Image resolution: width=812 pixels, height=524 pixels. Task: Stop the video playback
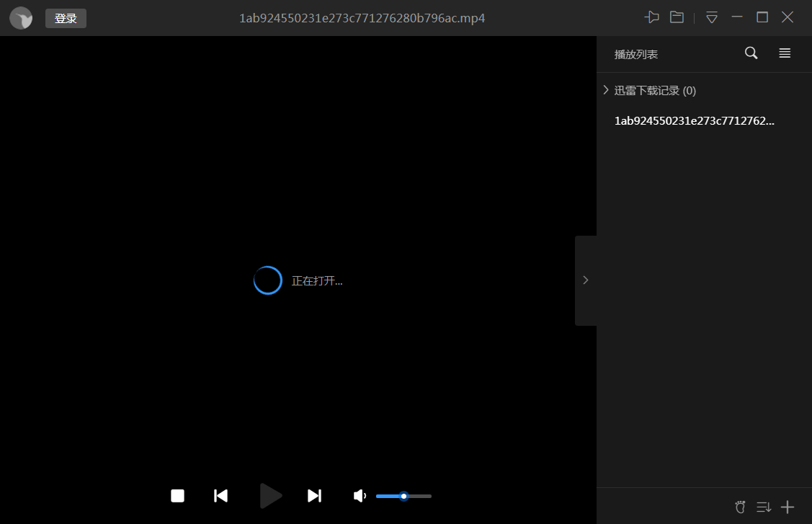(x=177, y=496)
